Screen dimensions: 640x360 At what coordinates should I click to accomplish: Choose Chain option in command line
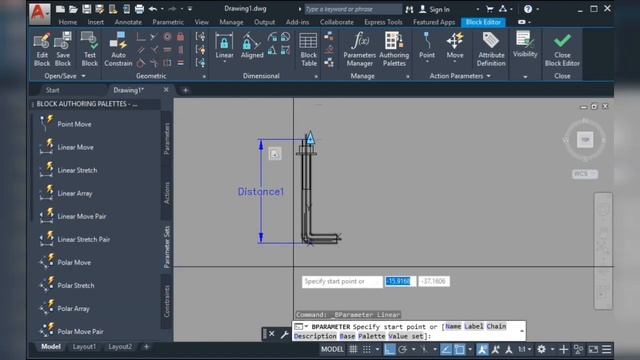click(496, 327)
